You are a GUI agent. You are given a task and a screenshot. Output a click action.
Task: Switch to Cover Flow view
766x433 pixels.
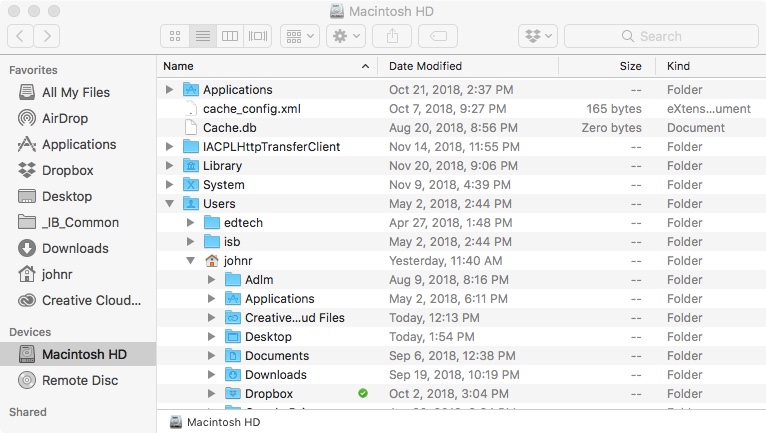click(x=258, y=36)
